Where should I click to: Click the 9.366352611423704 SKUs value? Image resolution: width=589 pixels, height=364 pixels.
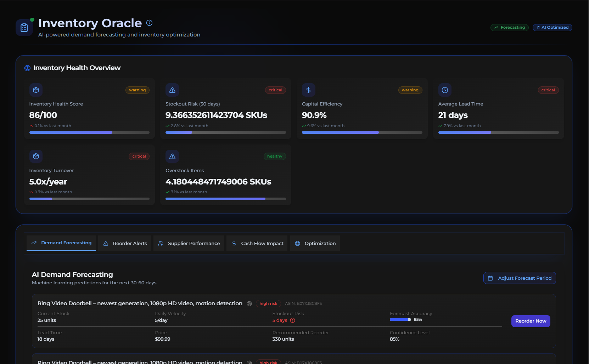217,115
